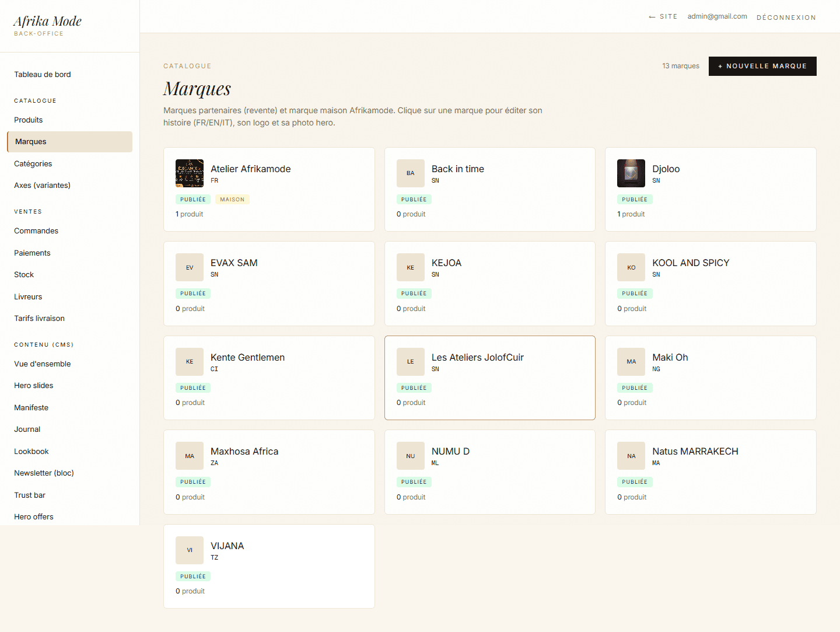The width and height of the screenshot is (840, 632).
Task: Go back to the Site link
Action: [663, 16]
